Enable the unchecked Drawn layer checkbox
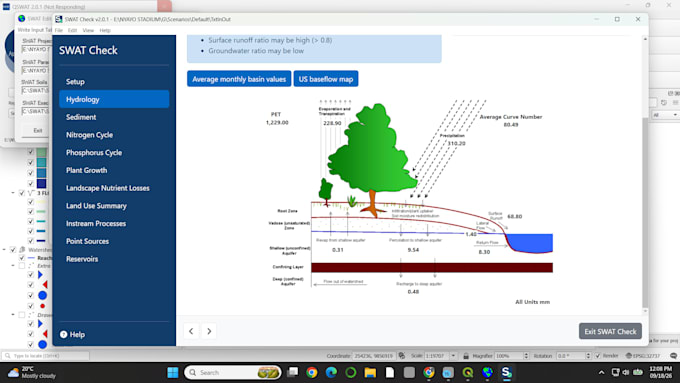Screen dimensions: 680x383 pos(22,315)
